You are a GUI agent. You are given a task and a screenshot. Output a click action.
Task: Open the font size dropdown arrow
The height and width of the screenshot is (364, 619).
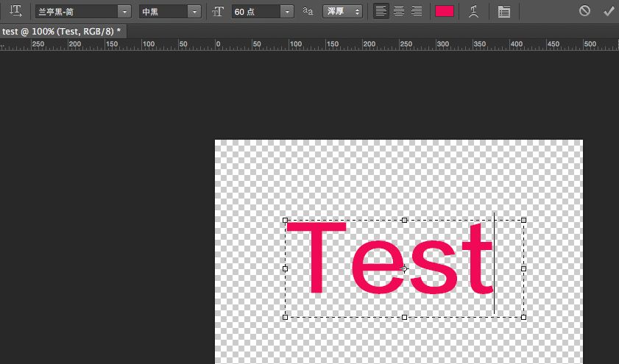(x=287, y=12)
